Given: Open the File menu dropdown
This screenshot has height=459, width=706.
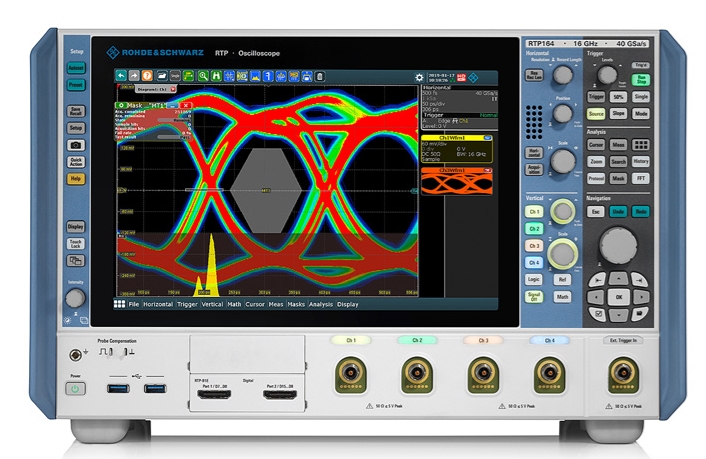Looking at the screenshot, I should coord(133,303).
